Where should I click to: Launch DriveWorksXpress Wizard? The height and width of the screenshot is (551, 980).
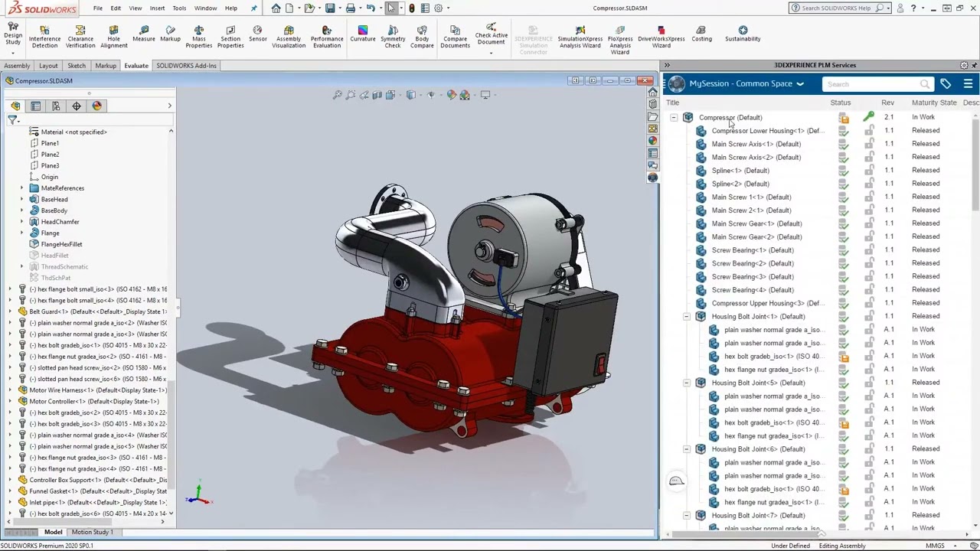click(661, 37)
